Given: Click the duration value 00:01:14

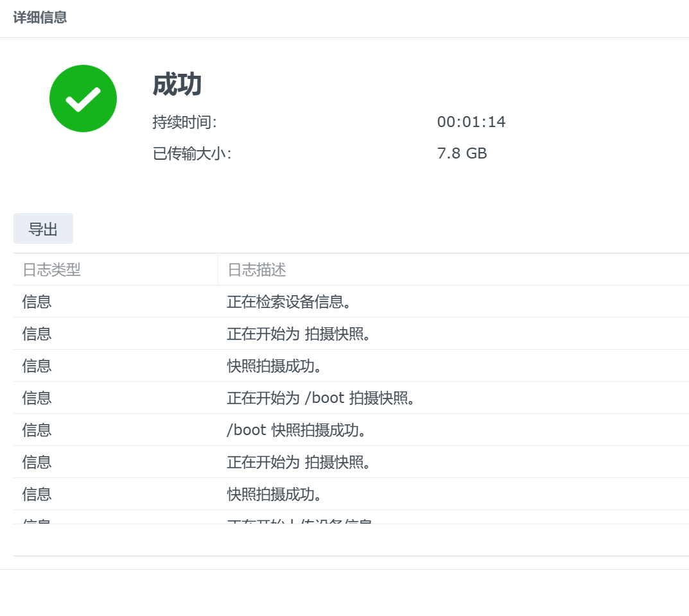Looking at the screenshot, I should [x=471, y=122].
